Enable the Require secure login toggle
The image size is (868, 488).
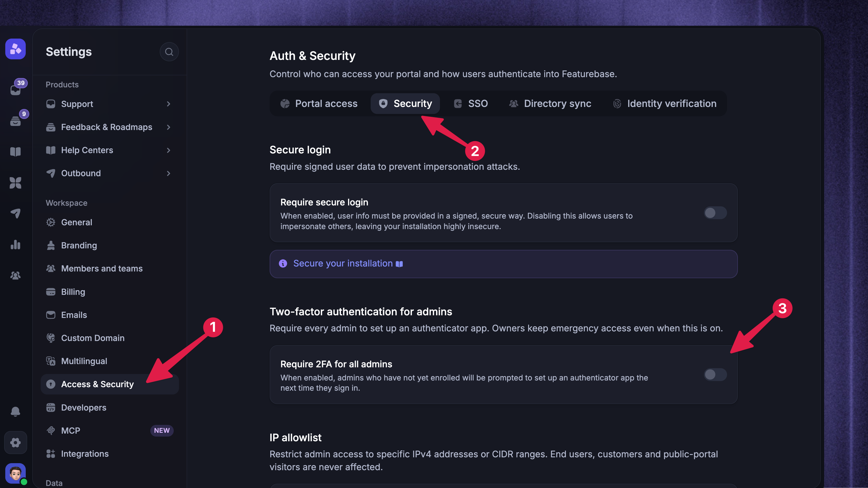coord(715,213)
